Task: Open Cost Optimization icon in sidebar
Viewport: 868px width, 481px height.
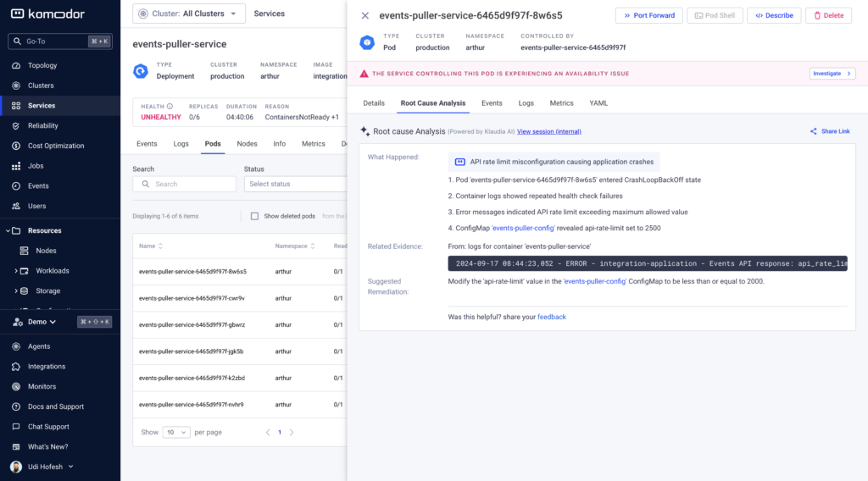Action: (x=16, y=146)
